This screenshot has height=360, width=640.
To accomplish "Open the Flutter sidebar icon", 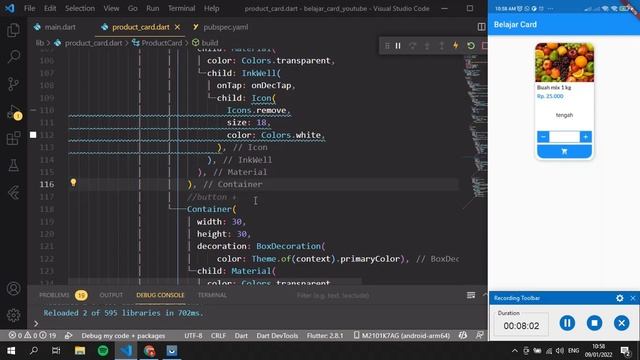I will click(13, 193).
